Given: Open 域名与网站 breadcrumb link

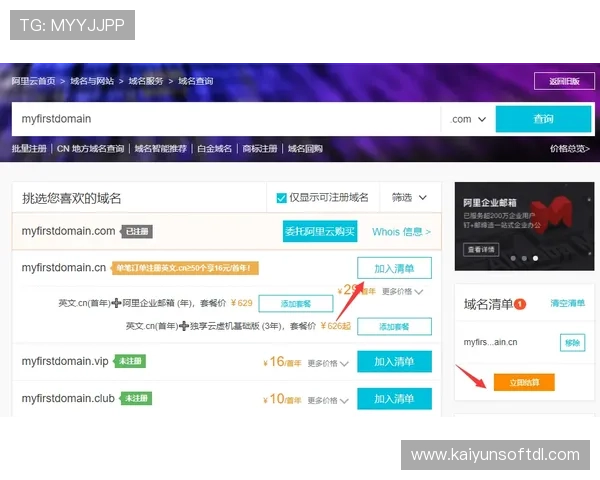Looking at the screenshot, I should coord(92,81).
